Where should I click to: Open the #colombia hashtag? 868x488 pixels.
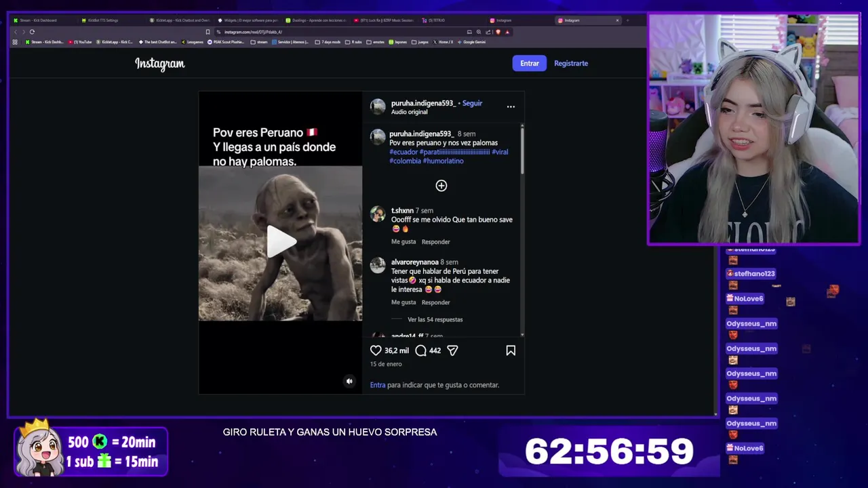click(405, 161)
